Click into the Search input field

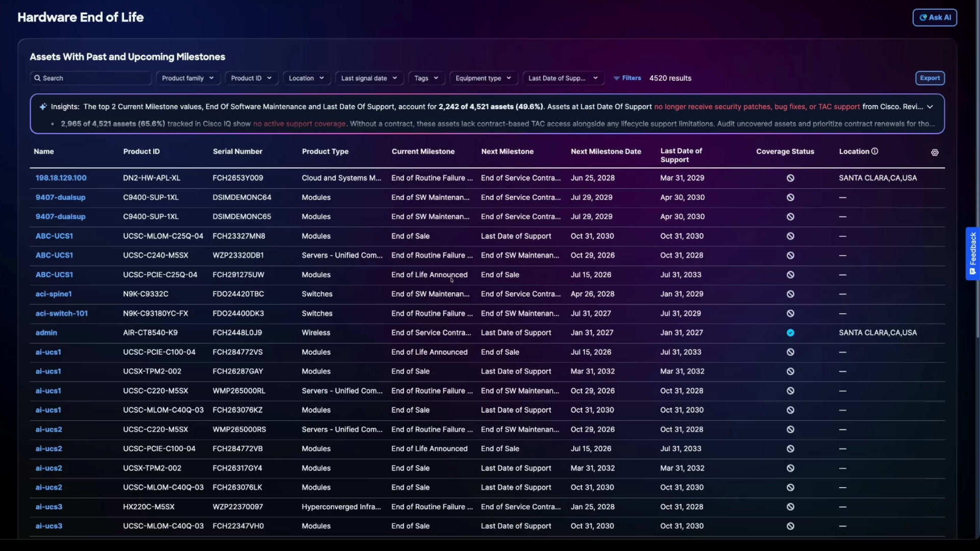(x=91, y=78)
